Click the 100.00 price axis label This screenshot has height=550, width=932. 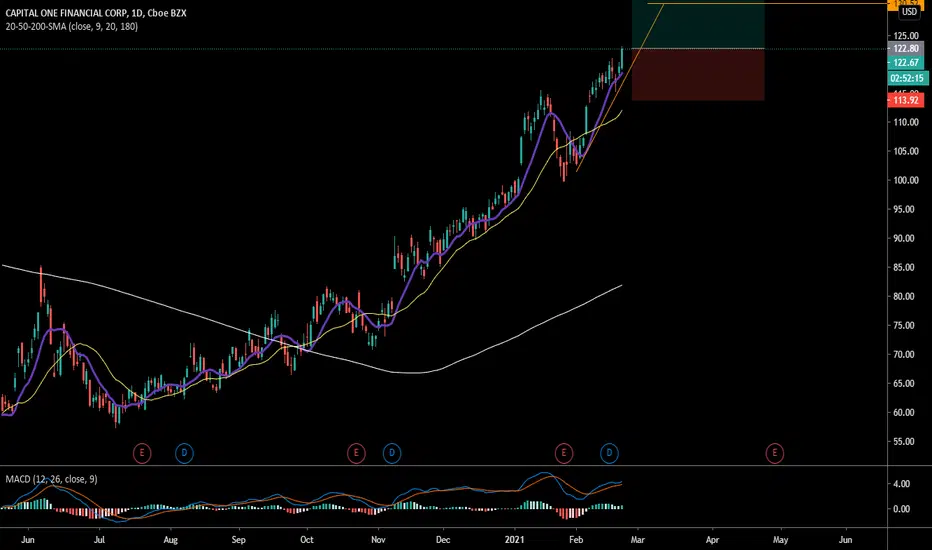(906, 180)
